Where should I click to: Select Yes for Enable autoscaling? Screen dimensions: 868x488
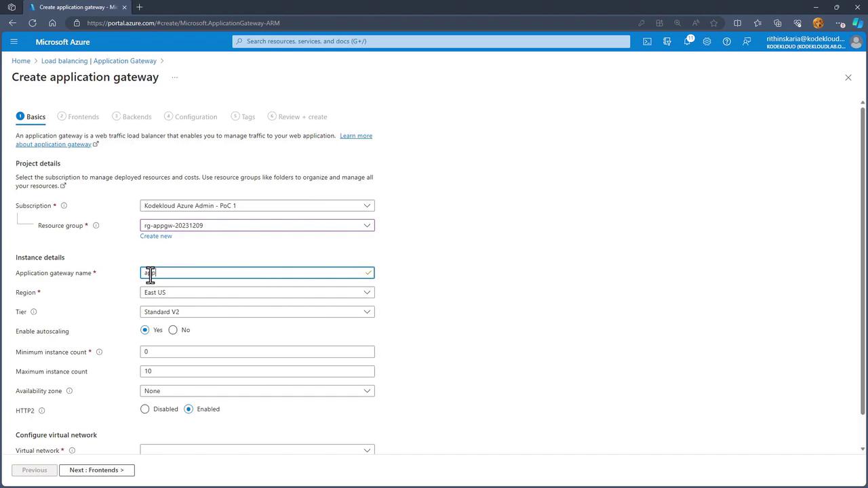point(144,330)
